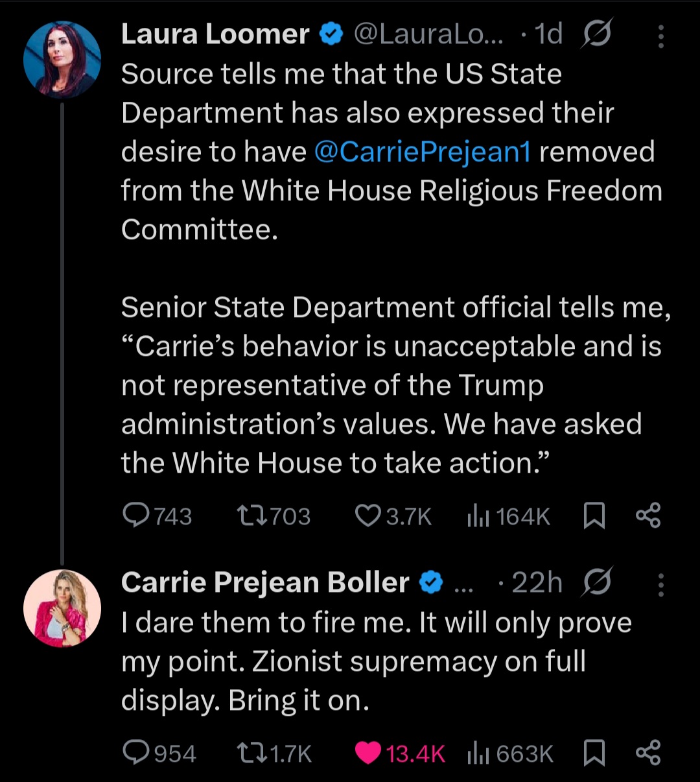Like Laura Loomer's post with 3.7K likes
The height and width of the screenshot is (782, 700).
point(393,516)
